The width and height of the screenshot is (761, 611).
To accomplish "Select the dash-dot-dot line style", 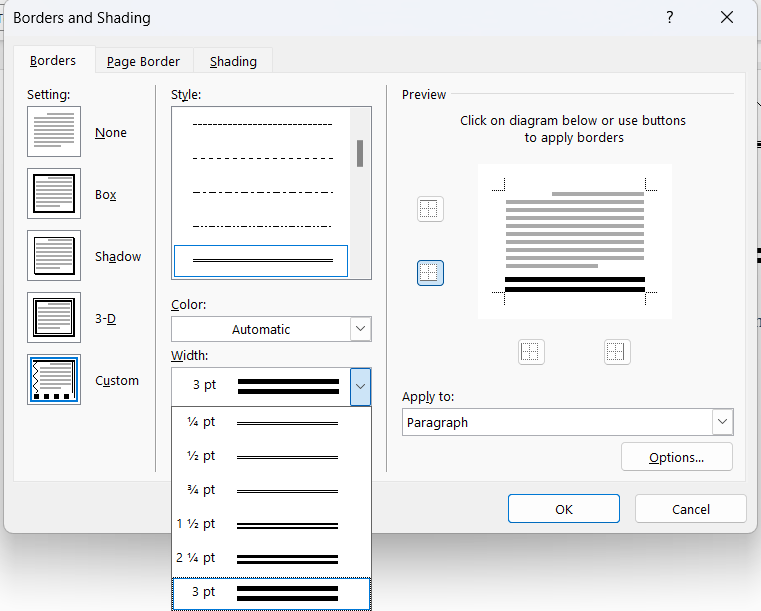I will tap(261, 226).
